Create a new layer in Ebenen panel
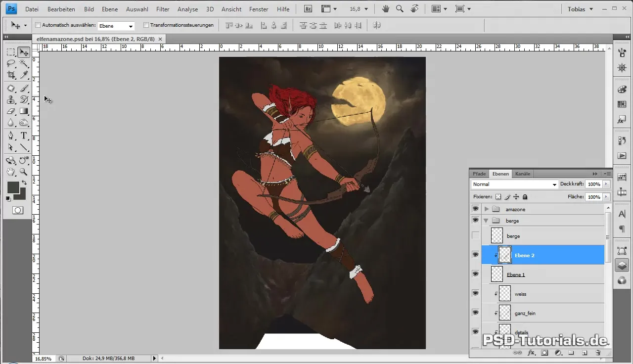The width and height of the screenshot is (633, 364). click(584, 353)
